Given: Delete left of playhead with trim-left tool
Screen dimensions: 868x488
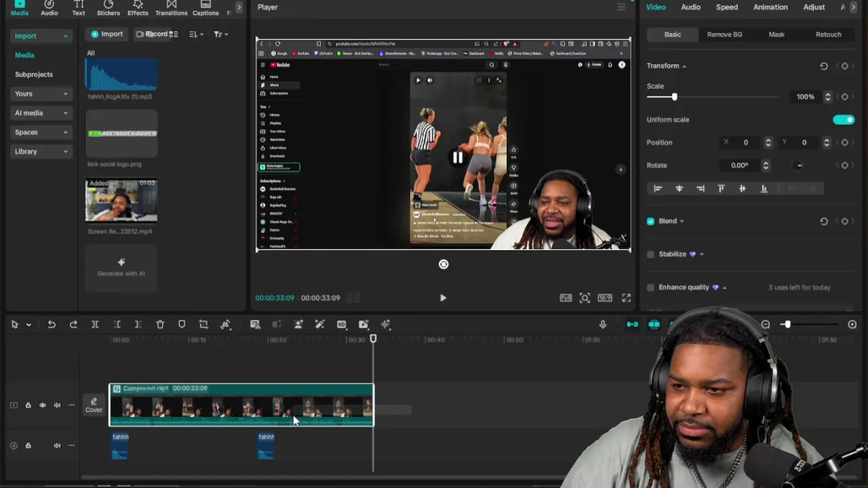Looking at the screenshot, I should pyautogui.click(x=117, y=325).
